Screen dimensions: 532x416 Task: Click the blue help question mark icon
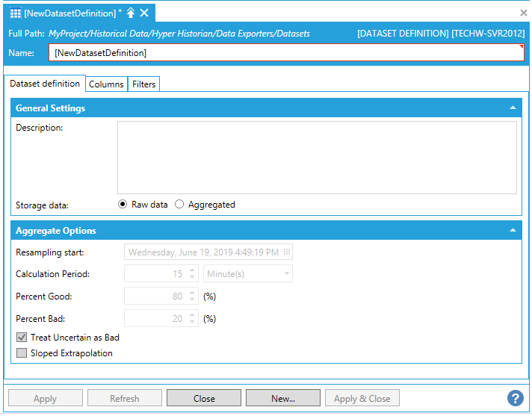click(x=515, y=398)
